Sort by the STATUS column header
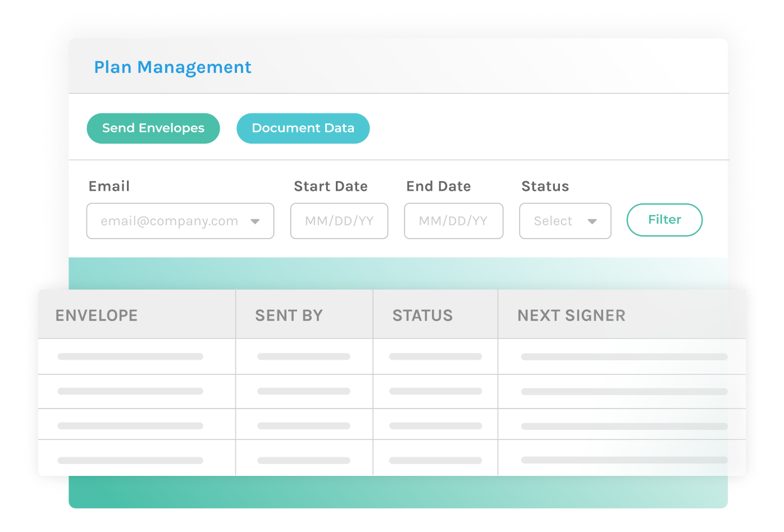Image resolution: width=784 pixels, height=532 pixels. click(422, 315)
